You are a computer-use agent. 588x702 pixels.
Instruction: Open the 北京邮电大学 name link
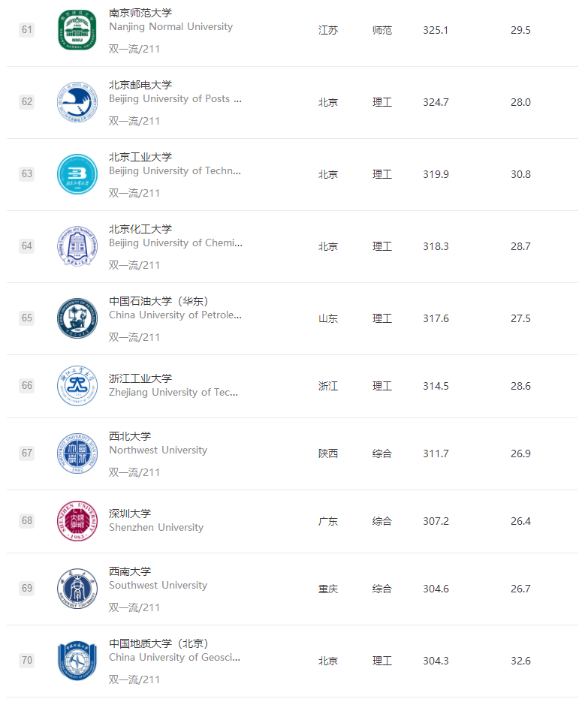(140, 85)
